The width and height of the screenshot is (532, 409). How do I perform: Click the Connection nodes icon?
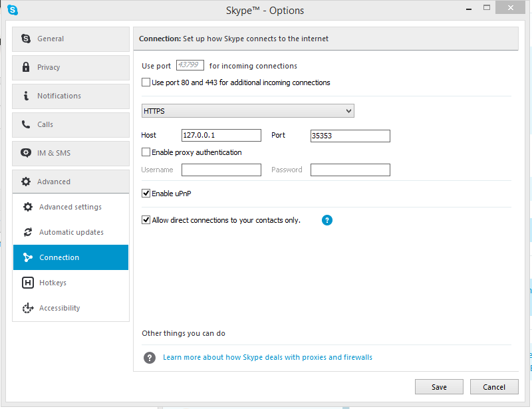coord(28,257)
